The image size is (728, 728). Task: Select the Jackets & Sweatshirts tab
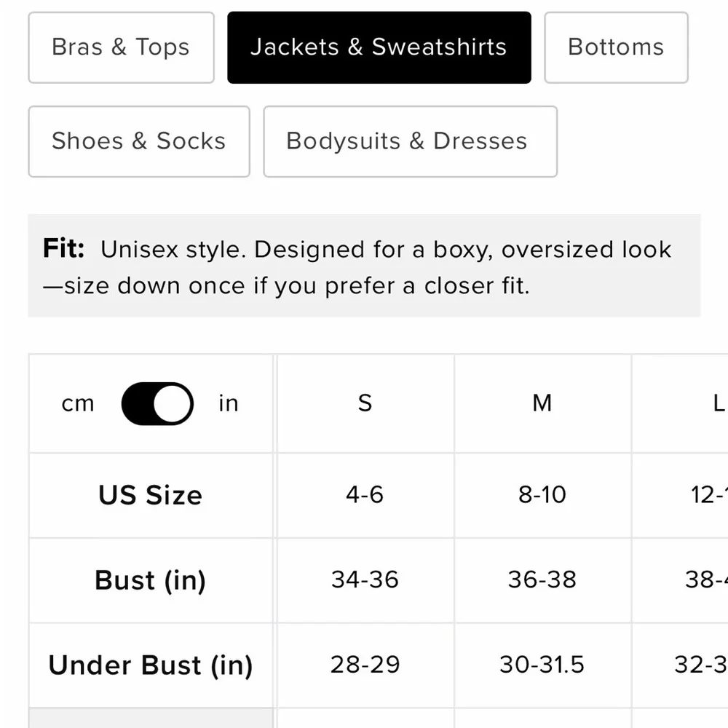[379, 47]
